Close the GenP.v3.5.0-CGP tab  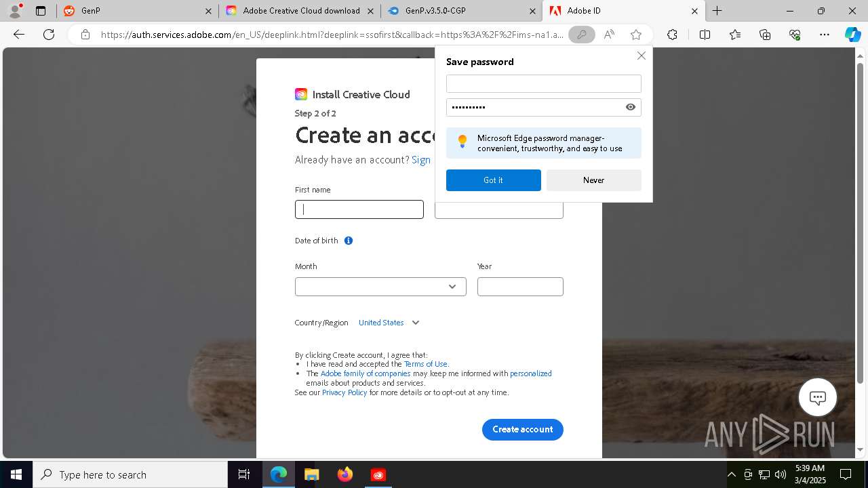pos(533,11)
